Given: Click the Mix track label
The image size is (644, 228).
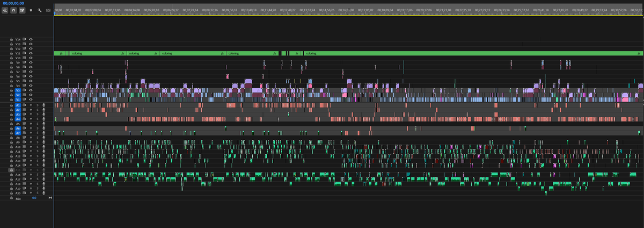Looking at the screenshot, I should coord(18,198).
